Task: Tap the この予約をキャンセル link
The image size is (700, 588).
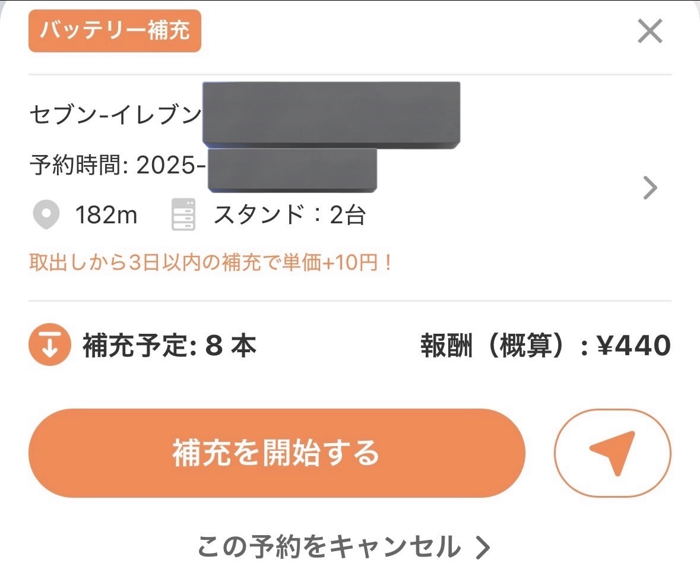Action: click(x=330, y=548)
